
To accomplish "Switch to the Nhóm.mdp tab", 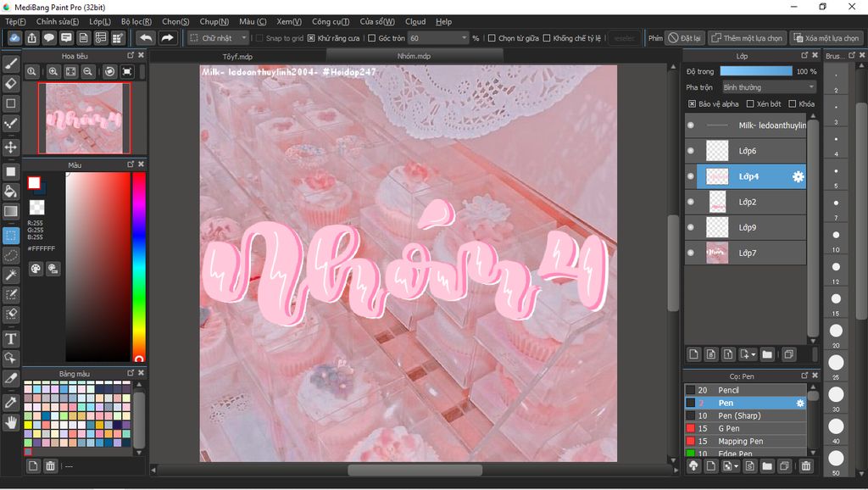I will coord(414,56).
